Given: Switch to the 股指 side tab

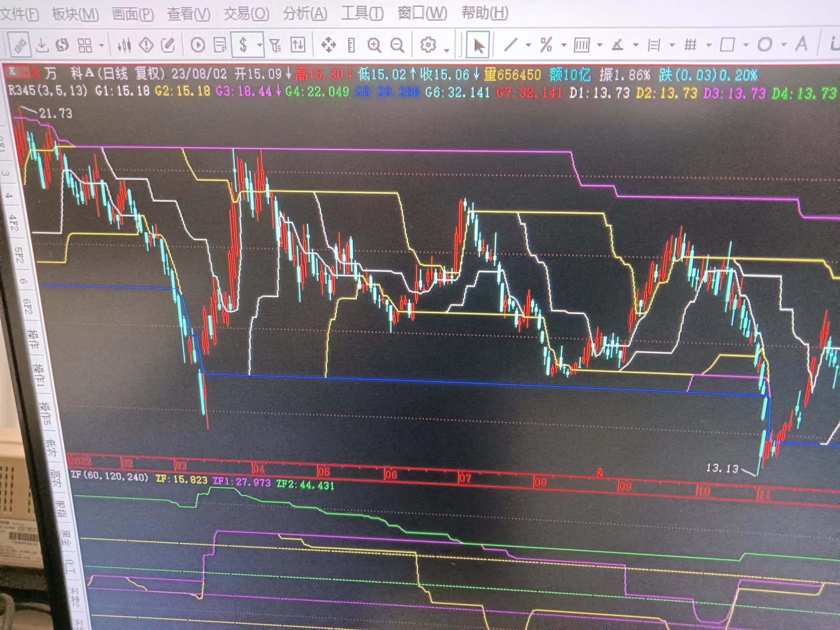Looking at the screenshot, I should (x=60, y=509).
